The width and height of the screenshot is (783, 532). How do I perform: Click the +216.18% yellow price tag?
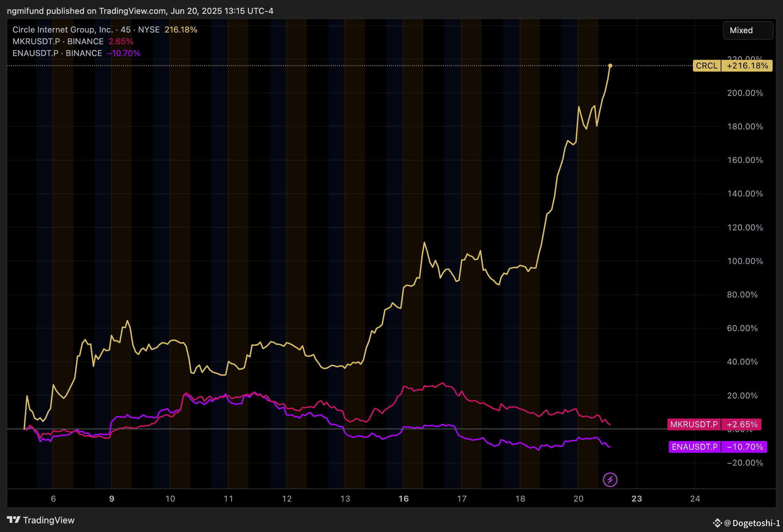pyautogui.click(x=747, y=66)
